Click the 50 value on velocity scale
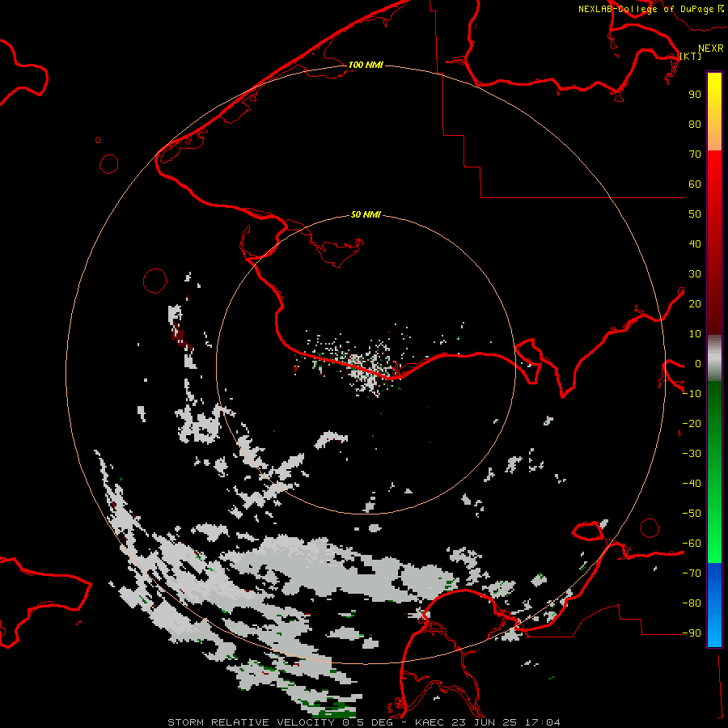Viewport: 728px width, 728px height. tap(695, 214)
